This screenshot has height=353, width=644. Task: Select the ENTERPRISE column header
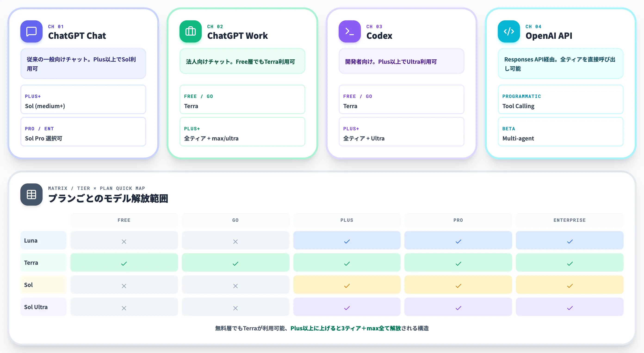tap(570, 220)
